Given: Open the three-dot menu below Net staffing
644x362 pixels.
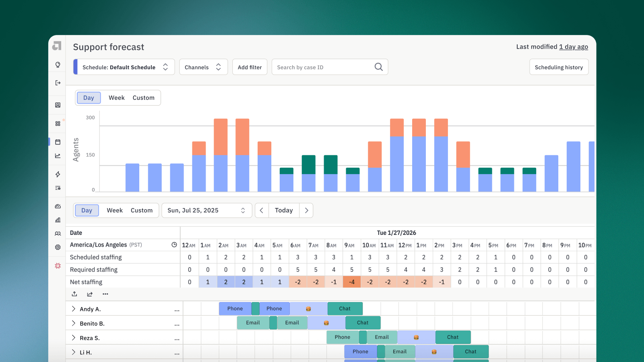Looking at the screenshot, I should [105, 294].
